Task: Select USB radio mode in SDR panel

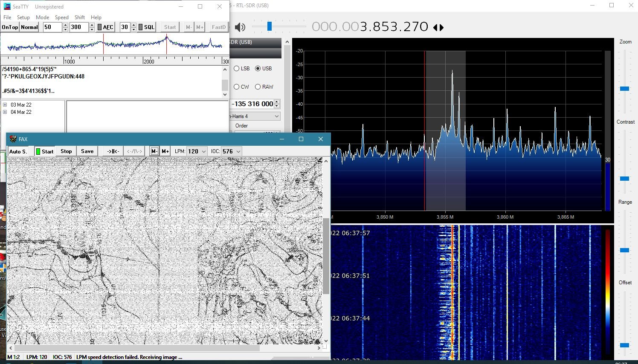Action: point(263,69)
